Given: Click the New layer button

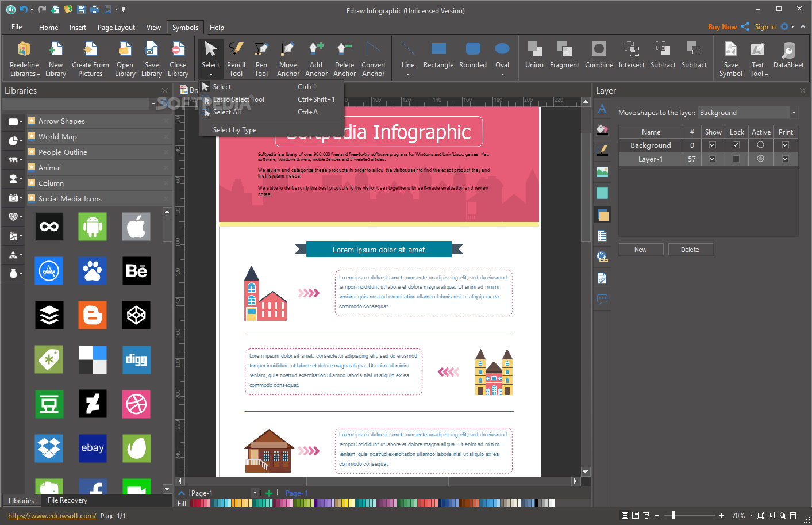Looking at the screenshot, I should [641, 250].
